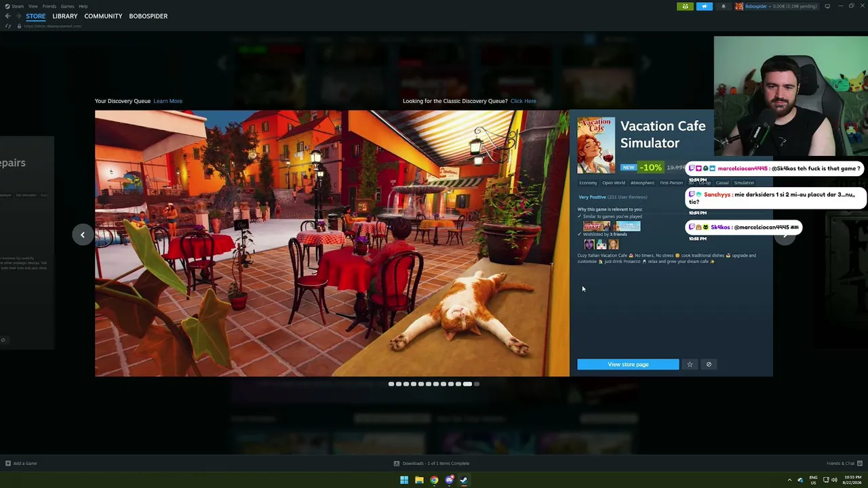Open Google Chrome from the taskbar

coord(434,480)
